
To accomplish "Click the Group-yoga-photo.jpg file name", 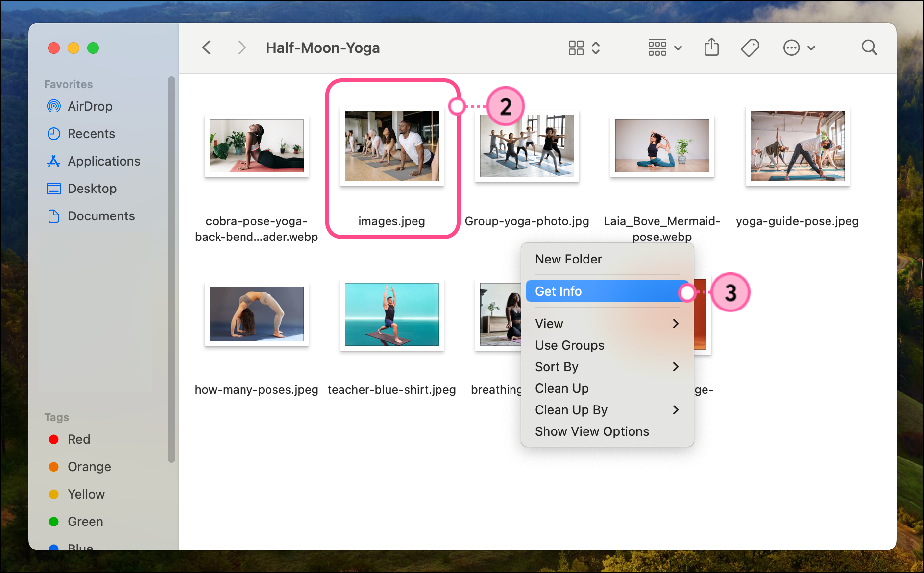I will tap(527, 221).
